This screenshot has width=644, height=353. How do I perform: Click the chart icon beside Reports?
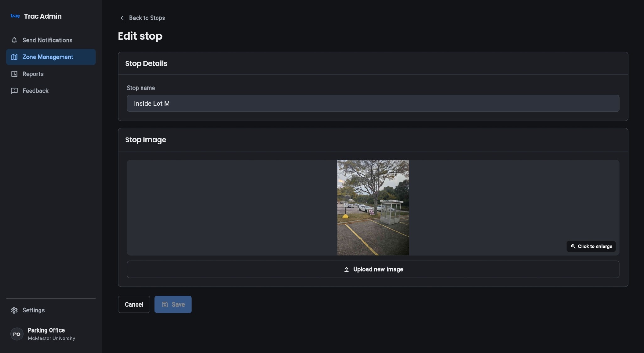pyautogui.click(x=14, y=74)
